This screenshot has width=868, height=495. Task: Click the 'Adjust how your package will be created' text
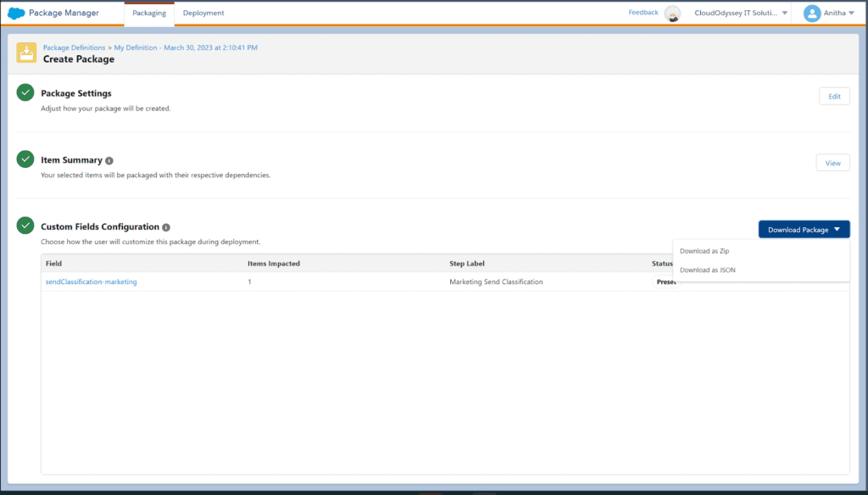point(106,108)
